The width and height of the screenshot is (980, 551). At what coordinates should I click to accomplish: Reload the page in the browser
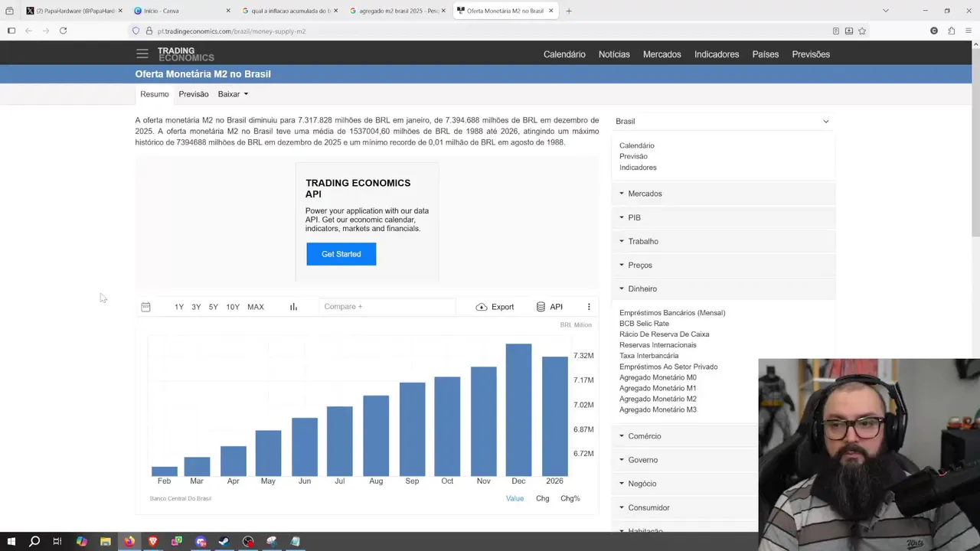tap(63, 31)
